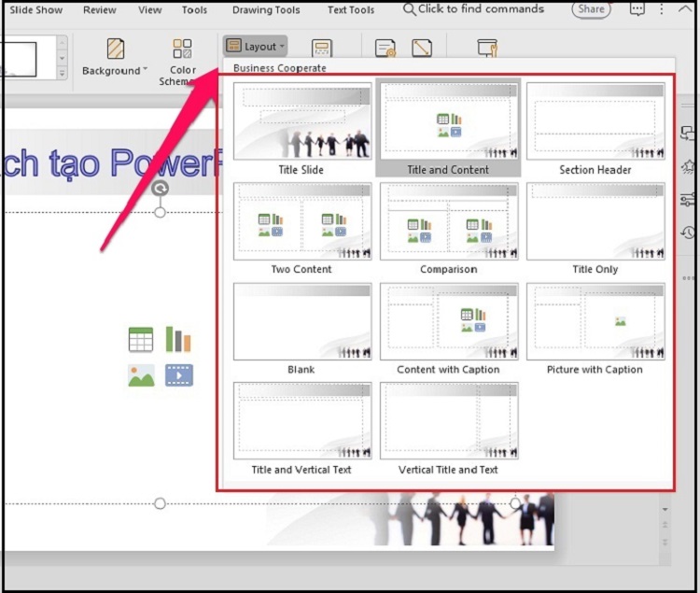Choose the Blank layout

pos(302,329)
